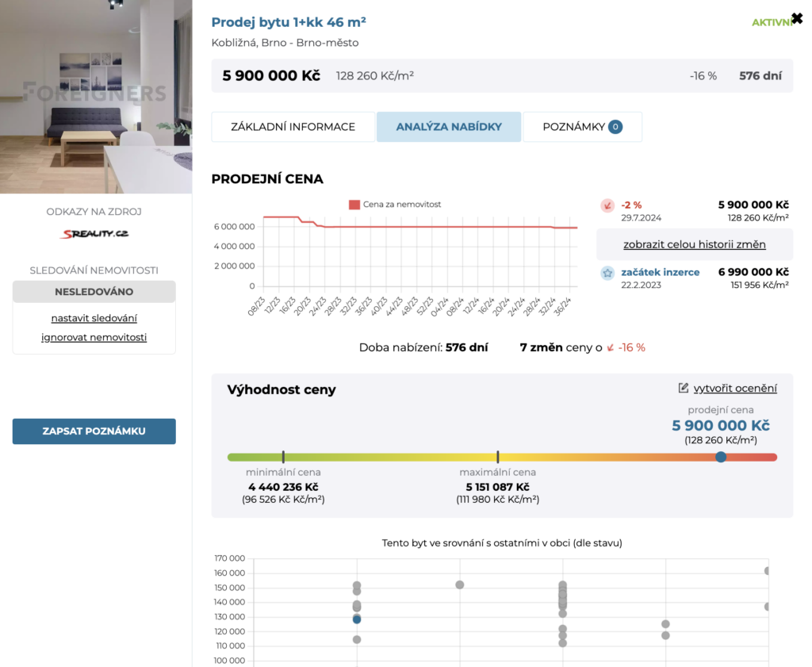This screenshot has width=812, height=667.
Task: Close the property detail panel with X
Action: pos(797,18)
